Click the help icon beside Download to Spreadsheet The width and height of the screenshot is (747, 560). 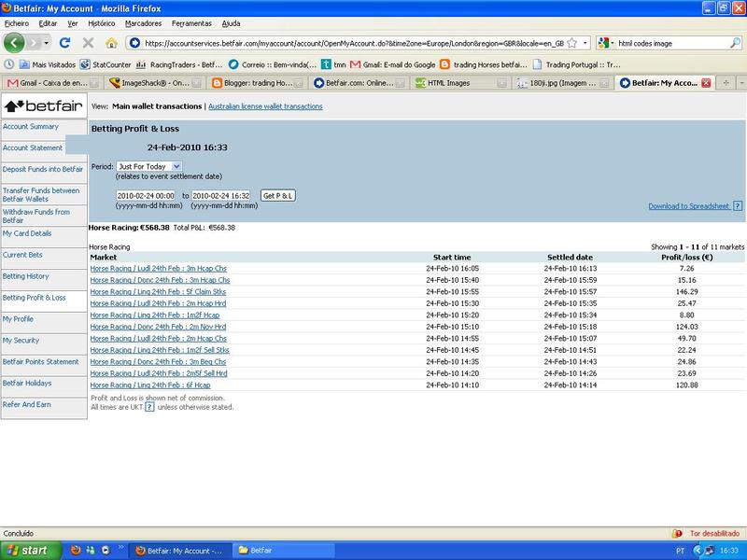coord(738,205)
